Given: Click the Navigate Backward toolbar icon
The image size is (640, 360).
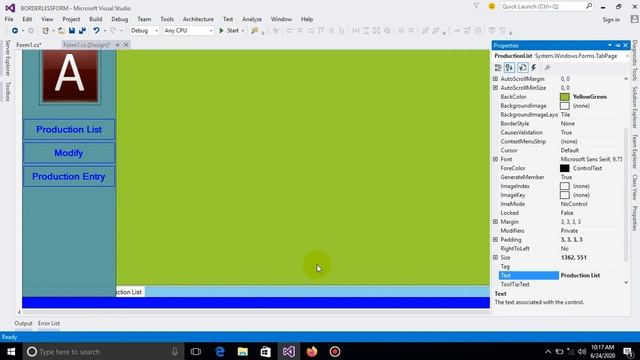Looking at the screenshot, I should tap(15, 31).
